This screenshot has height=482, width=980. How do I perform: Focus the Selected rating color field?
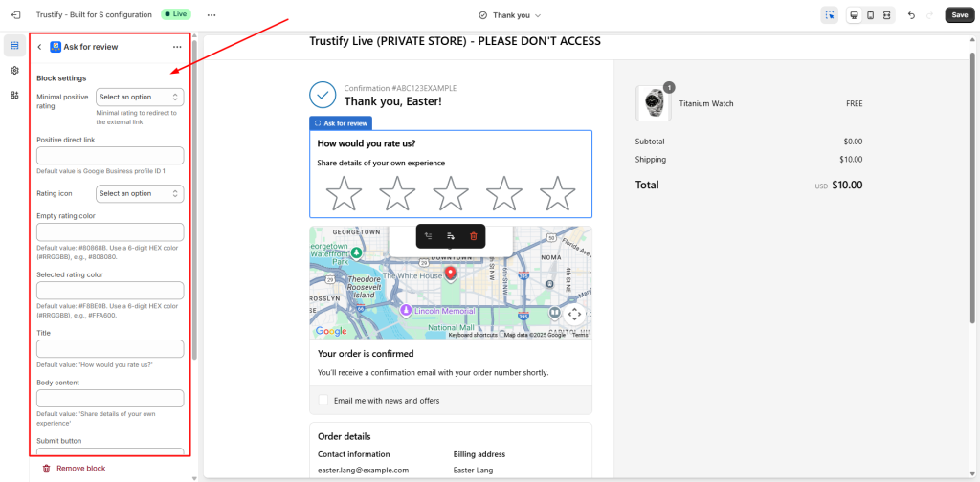[x=110, y=291]
